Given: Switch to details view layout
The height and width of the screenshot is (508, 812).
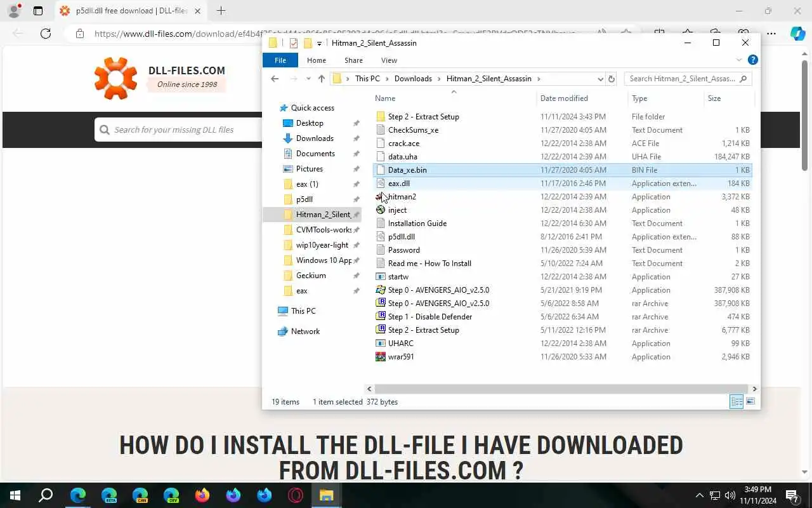Looking at the screenshot, I should (x=737, y=401).
